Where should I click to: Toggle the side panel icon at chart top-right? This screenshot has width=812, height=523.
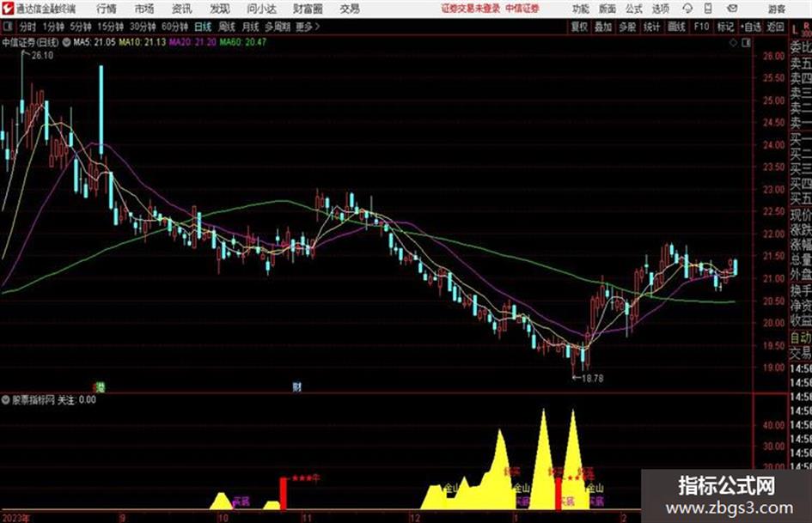(746, 43)
